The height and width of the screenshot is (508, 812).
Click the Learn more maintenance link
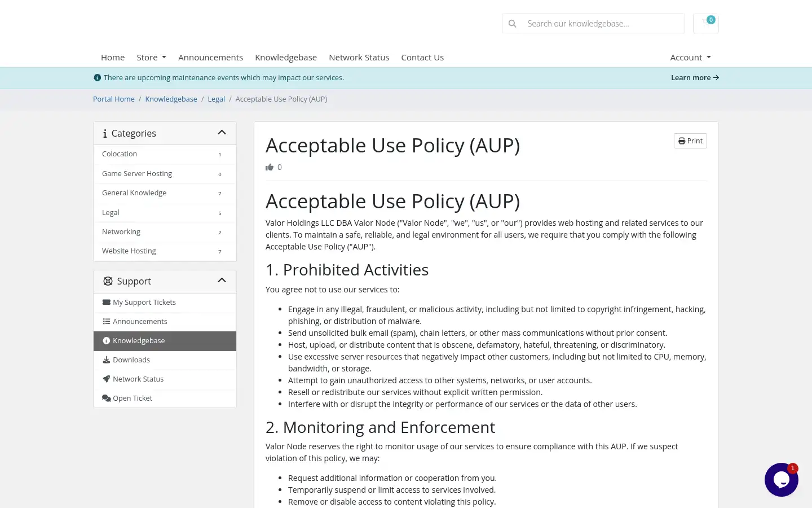click(695, 78)
